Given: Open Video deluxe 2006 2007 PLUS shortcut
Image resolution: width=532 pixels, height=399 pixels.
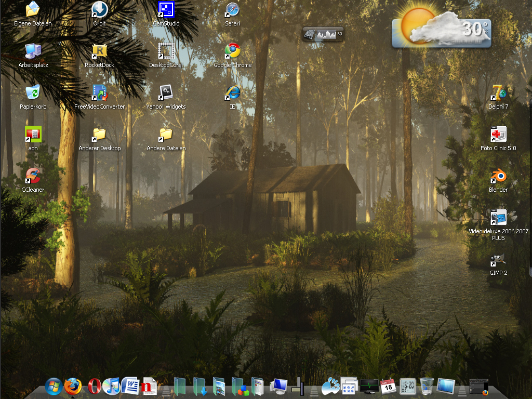Looking at the screenshot, I should tap(498, 218).
